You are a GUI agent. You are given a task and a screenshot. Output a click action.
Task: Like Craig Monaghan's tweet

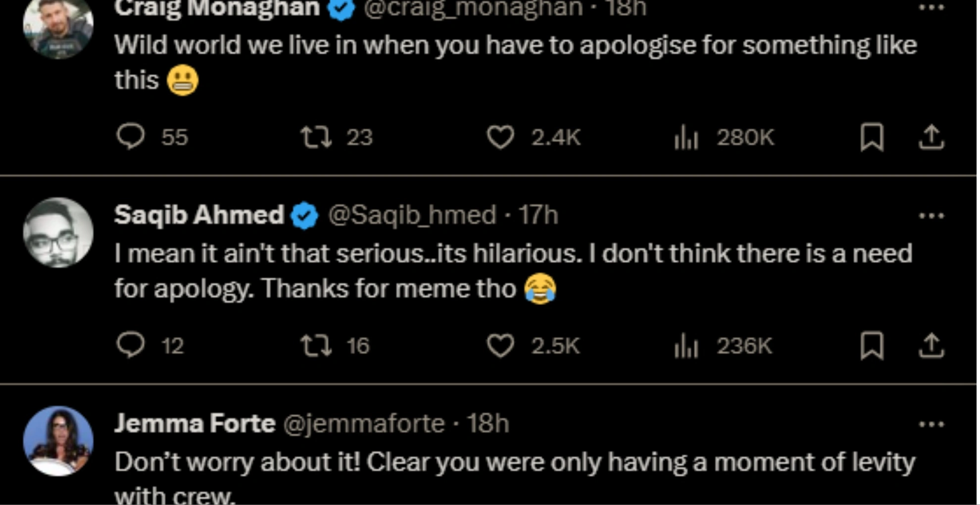pyautogui.click(x=500, y=137)
